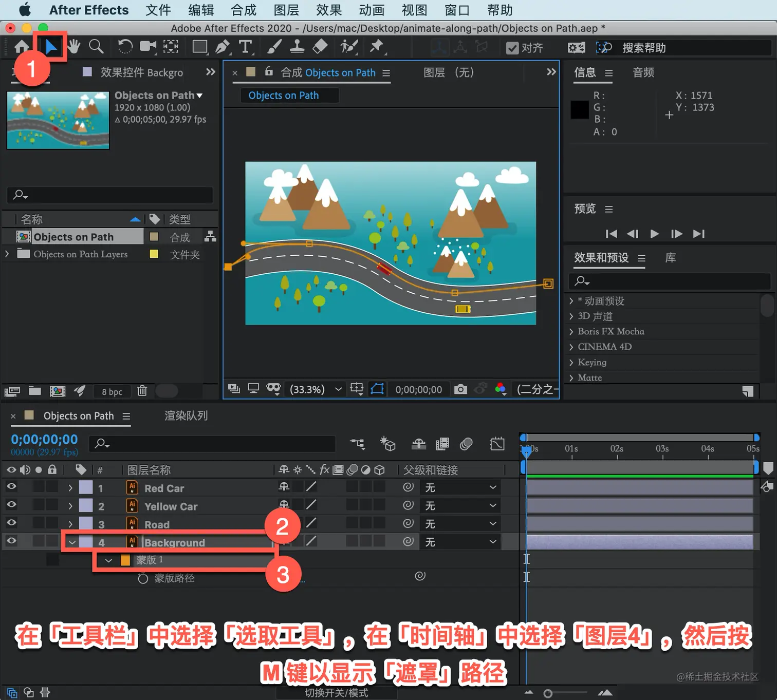The height and width of the screenshot is (700, 777).
Task: Click the region of interest icon
Action: click(357, 389)
